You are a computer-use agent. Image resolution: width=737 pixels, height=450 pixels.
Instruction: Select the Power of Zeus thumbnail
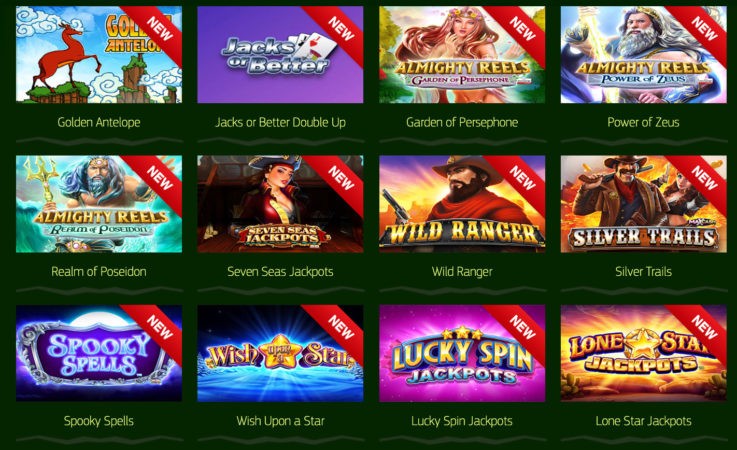click(x=643, y=54)
